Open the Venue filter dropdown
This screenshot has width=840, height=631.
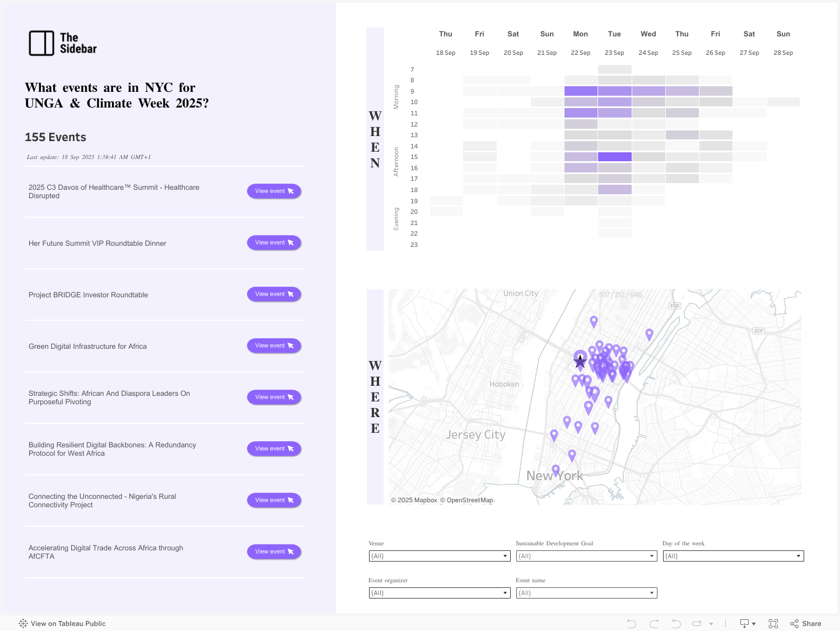[x=440, y=556]
